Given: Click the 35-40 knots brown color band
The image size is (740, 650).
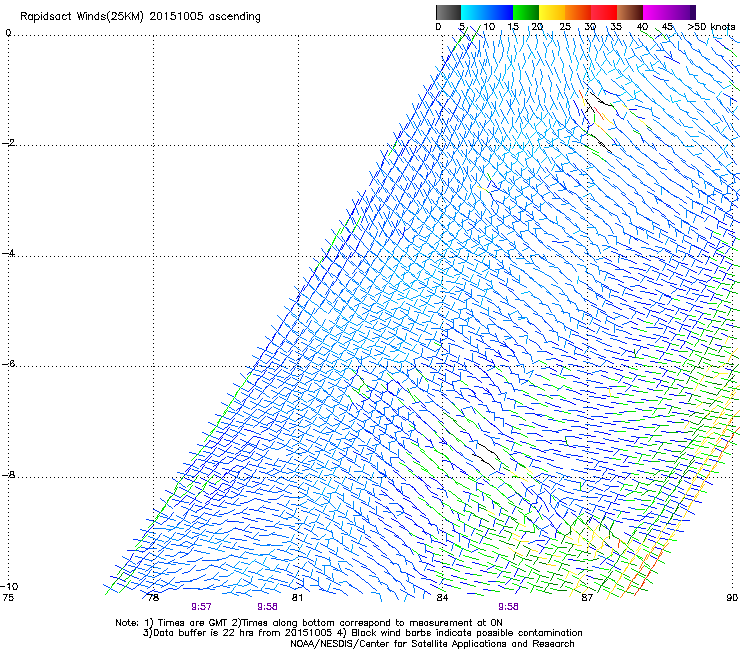Looking at the screenshot, I should 630,12.
